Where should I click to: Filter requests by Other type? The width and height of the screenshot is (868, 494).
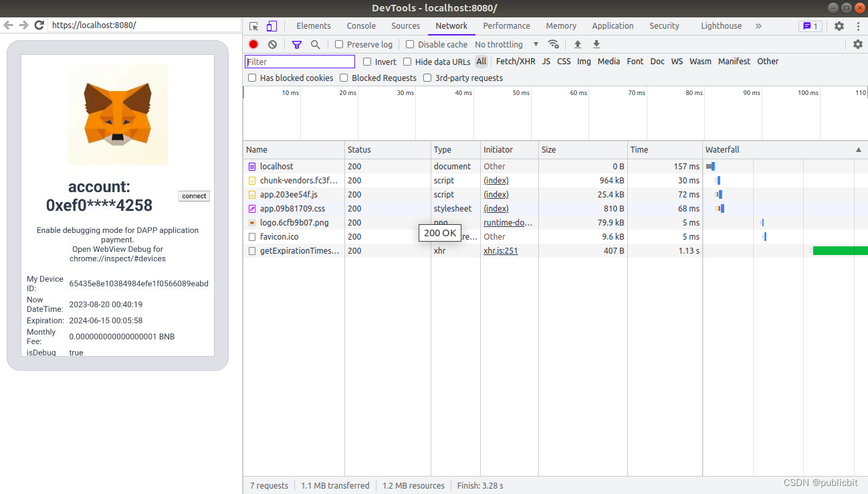(x=768, y=62)
